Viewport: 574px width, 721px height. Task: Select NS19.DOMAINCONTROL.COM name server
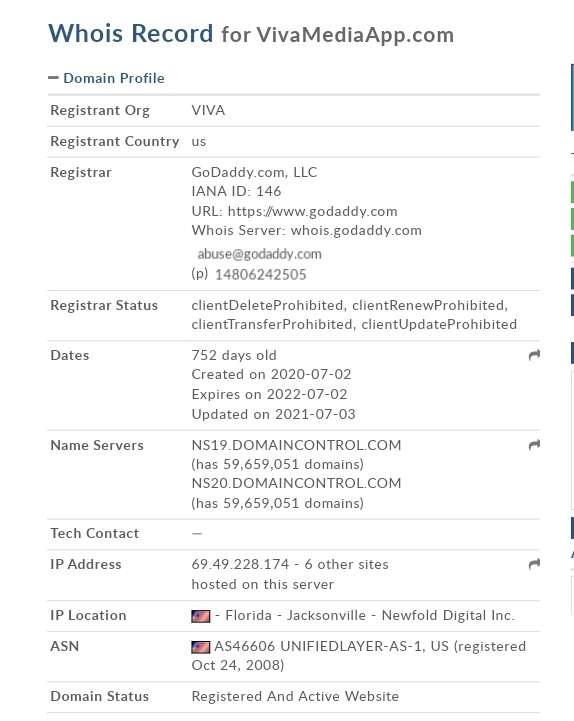pyautogui.click(x=297, y=445)
